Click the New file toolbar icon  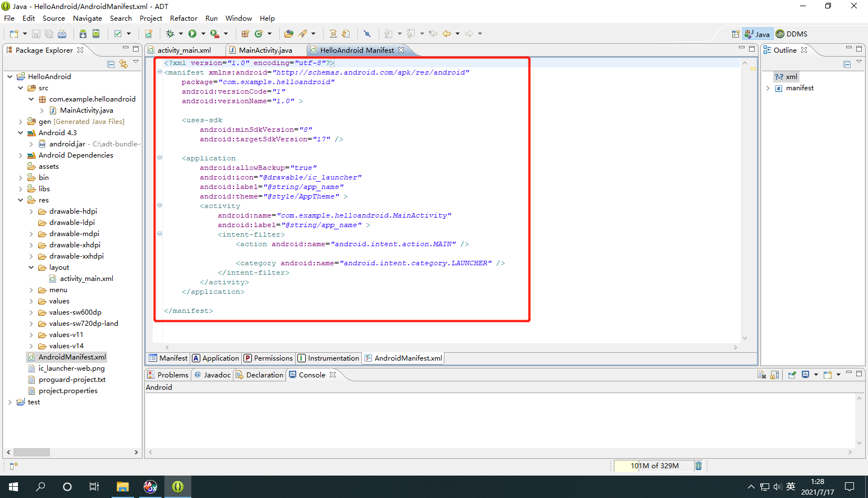[x=14, y=34]
